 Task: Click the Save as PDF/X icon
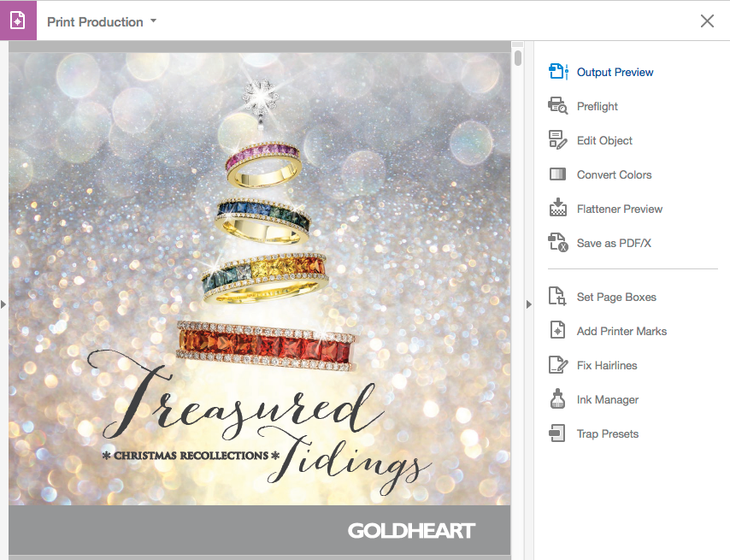(x=557, y=243)
